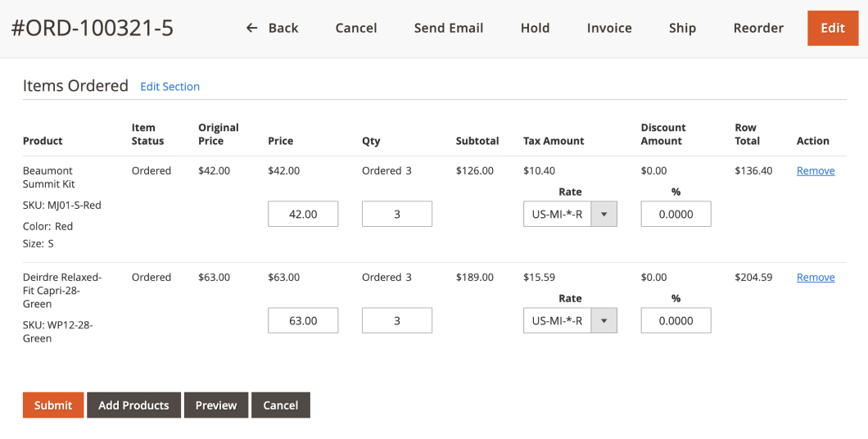Edit qty field for Deirdre Capri row
The width and height of the screenshot is (868, 439).
coord(397,320)
